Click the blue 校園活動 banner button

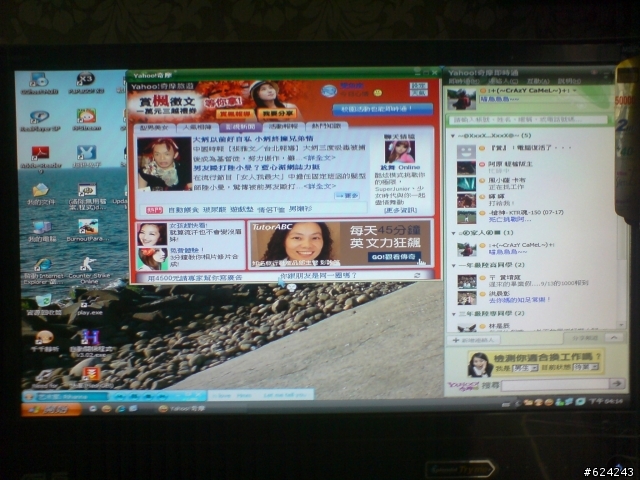382,109
